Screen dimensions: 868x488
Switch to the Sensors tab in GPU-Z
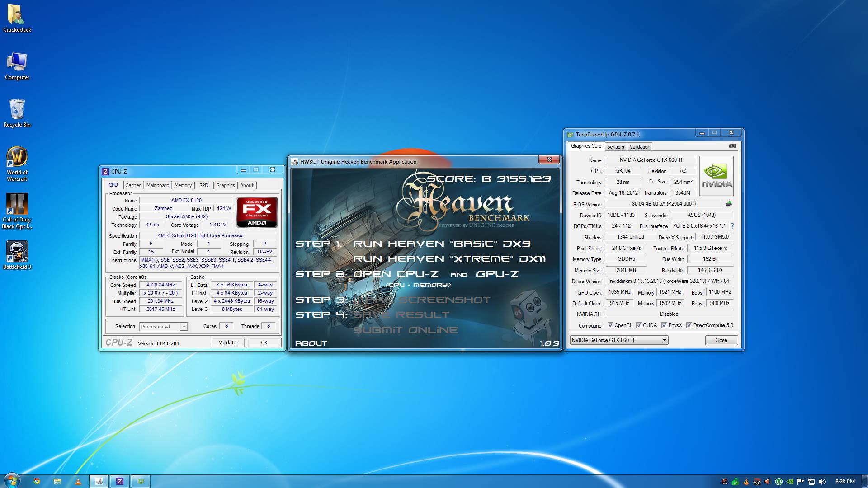(615, 147)
